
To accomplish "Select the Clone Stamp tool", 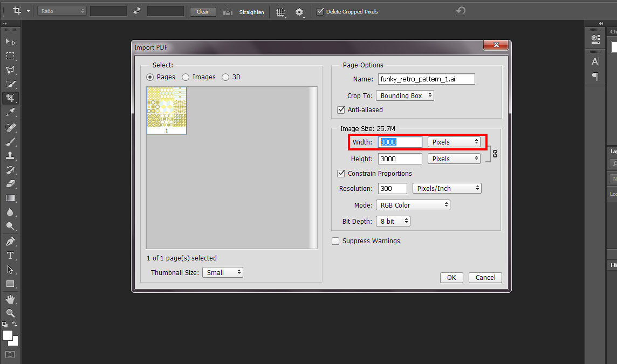I will point(10,156).
